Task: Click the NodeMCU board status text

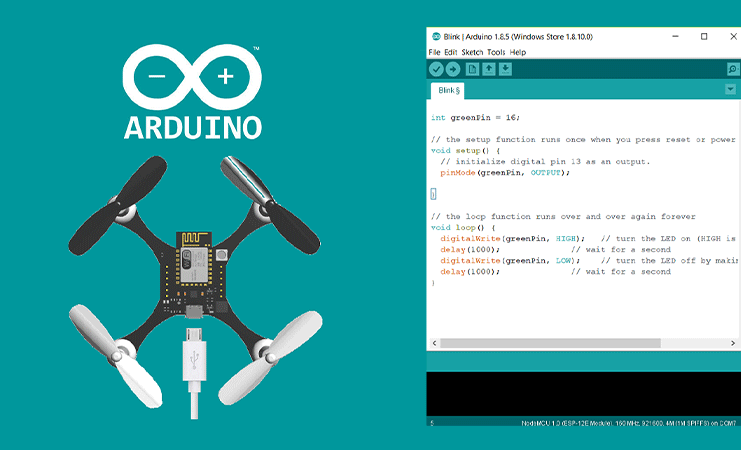Action: pos(629,423)
